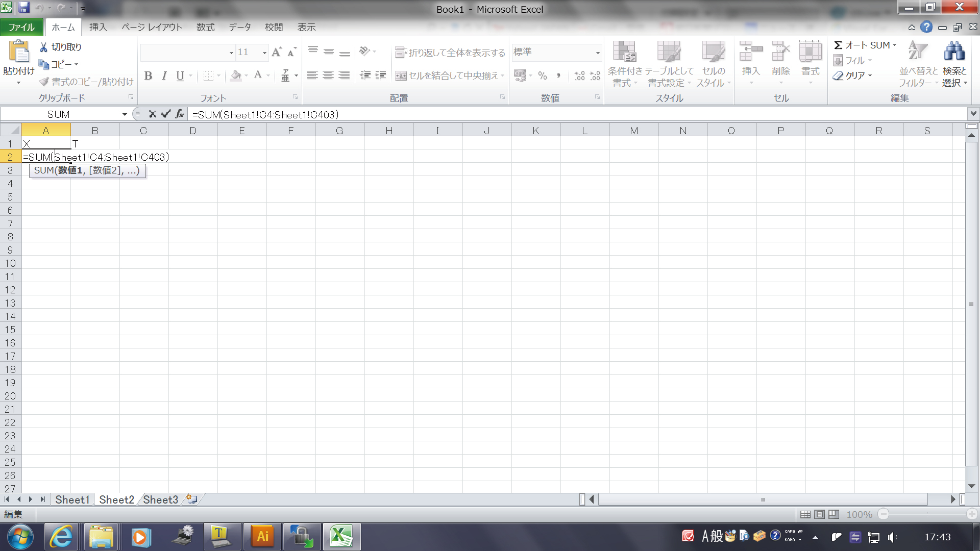Switch to Page Layout view
Viewport: 980px width, 551px height.
coord(819,514)
